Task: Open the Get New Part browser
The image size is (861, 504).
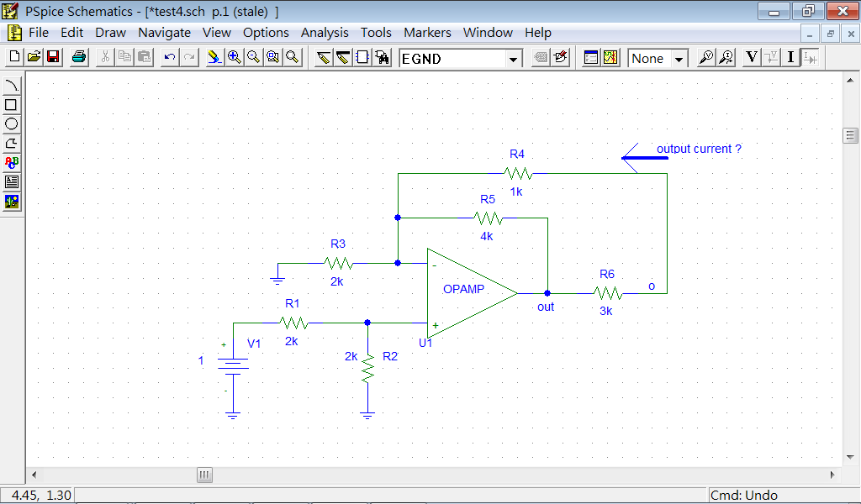Action: (x=383, y=57)
